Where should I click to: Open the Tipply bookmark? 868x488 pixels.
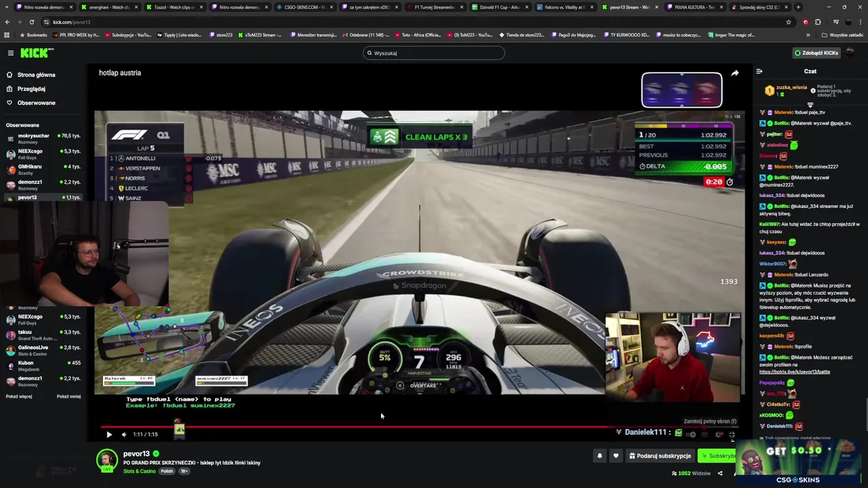click(180, 35)
